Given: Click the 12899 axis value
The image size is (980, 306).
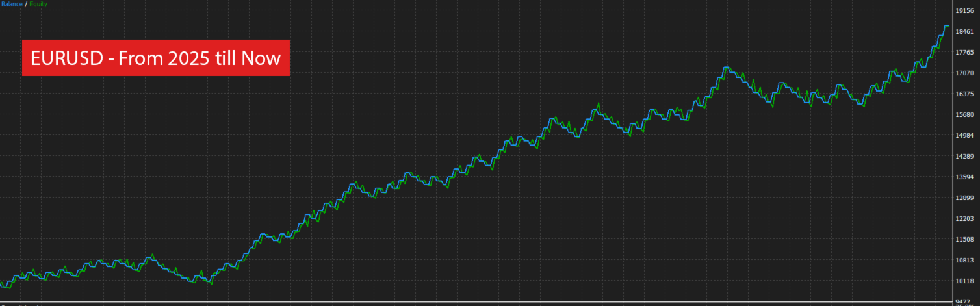Looking at the screenshot, I should tap(964, 198).
